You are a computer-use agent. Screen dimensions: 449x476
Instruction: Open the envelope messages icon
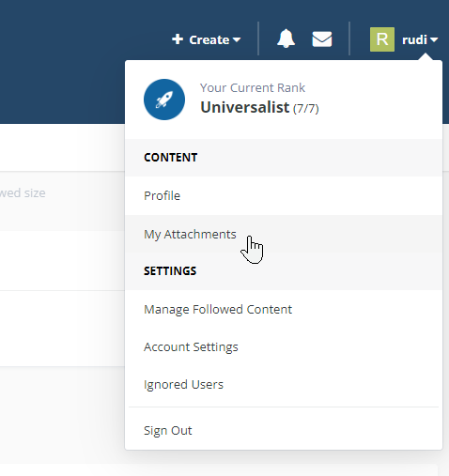click(322, 39)
